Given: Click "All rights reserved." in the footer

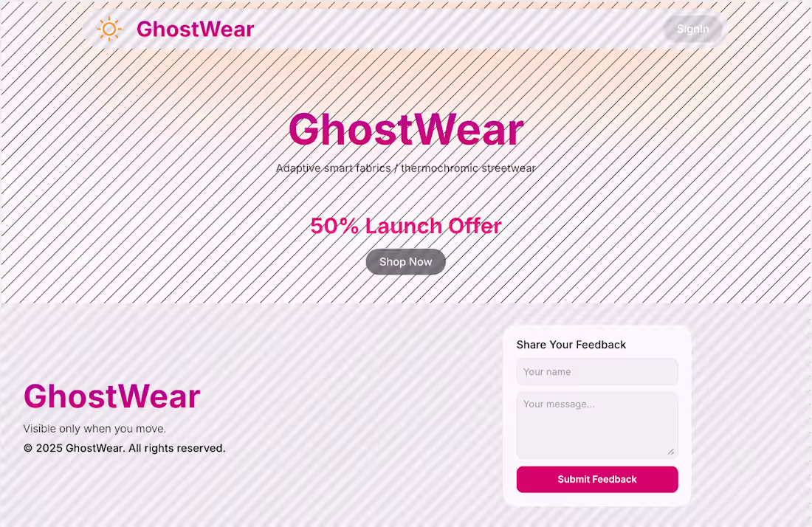Looking at the screenshot, I should tap(177, 448).
